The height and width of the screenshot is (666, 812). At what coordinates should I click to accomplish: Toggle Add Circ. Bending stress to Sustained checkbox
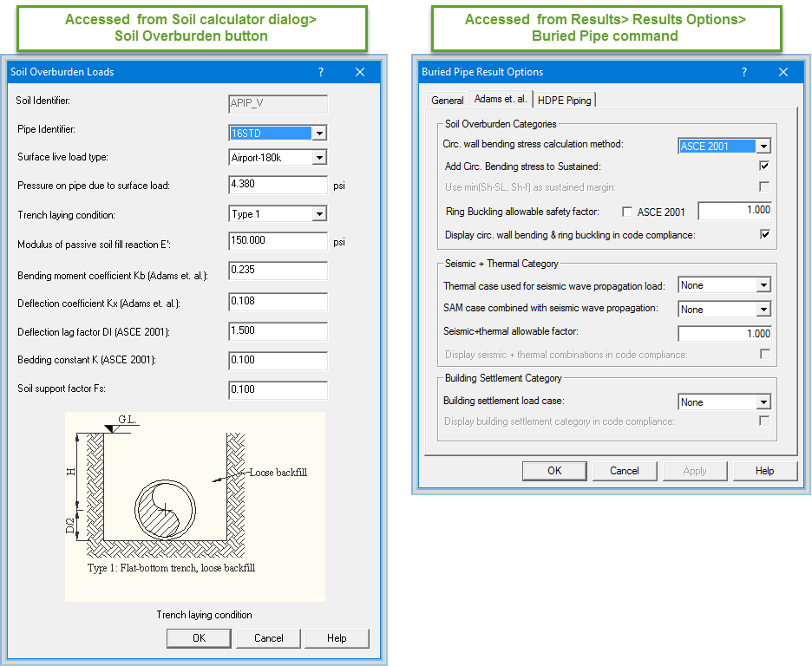(x=763, y=166)
